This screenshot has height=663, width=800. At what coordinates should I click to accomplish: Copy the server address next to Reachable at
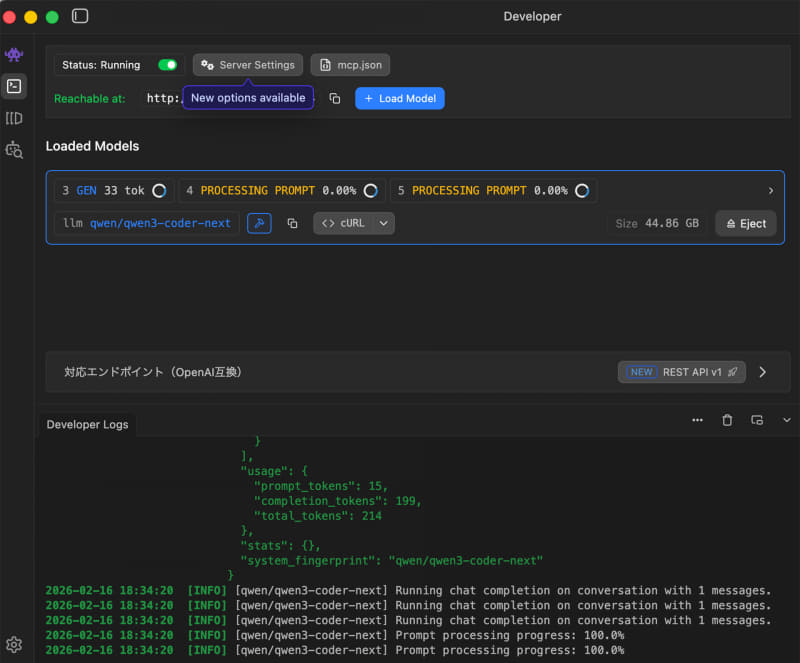click(335, 98)
